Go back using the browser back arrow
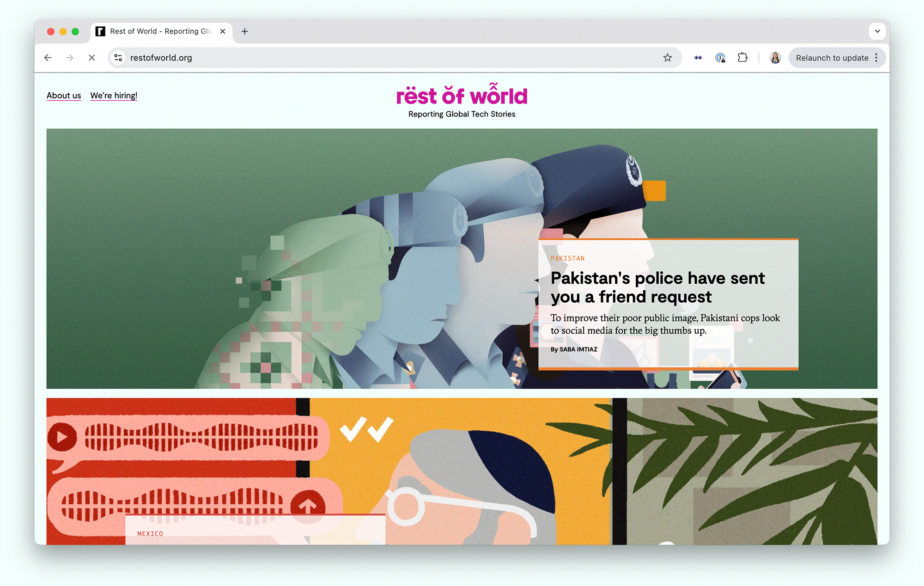The image size is (924, 586). click(48, 58)
